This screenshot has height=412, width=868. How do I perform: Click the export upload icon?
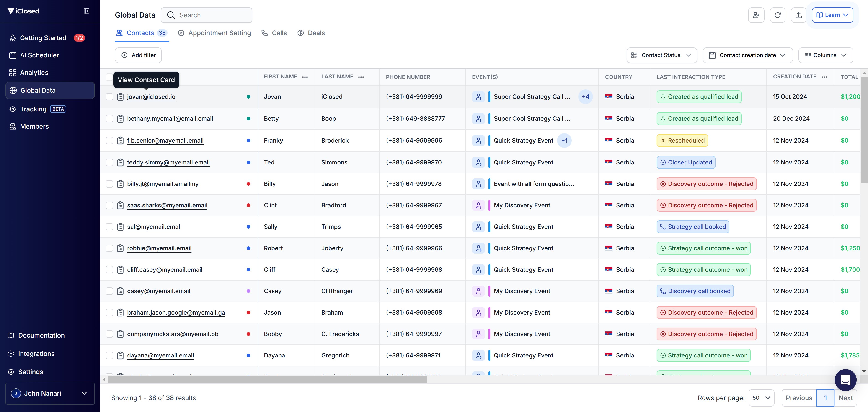coord(798,15)
